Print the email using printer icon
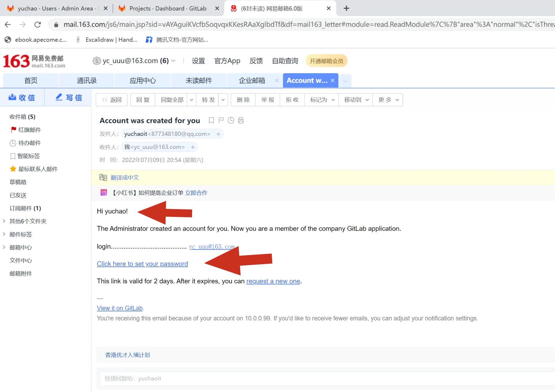Screen dimensions: 555x392 tap(241, 120)
